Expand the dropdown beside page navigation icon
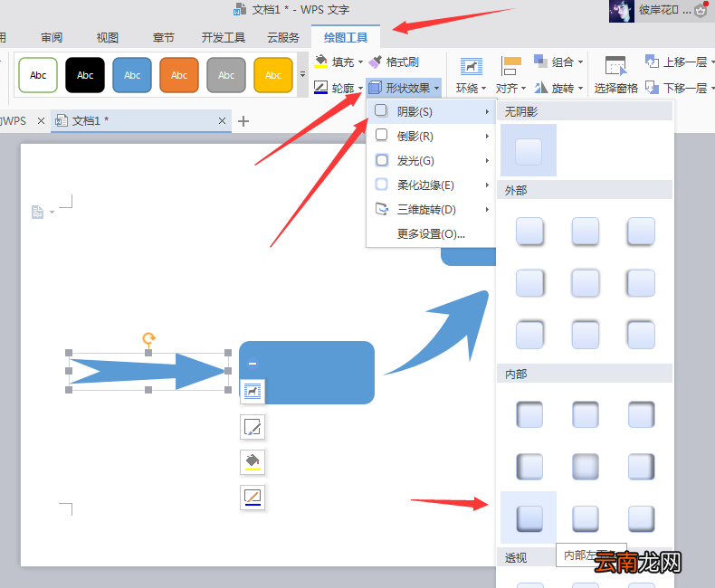This screenshot has height=588, width=715. pyautogui.click(x=52, y=212)
